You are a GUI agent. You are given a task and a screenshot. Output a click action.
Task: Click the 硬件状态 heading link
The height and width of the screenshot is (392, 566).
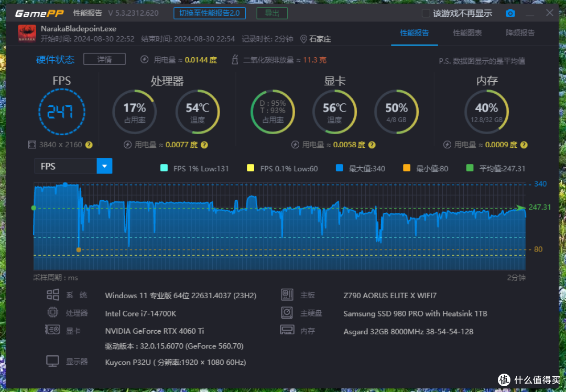click(55, 60)
